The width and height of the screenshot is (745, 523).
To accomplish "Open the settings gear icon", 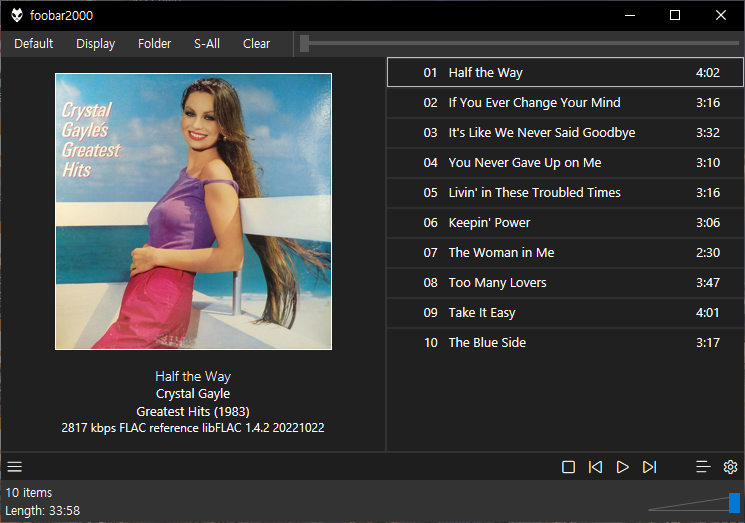I will coord(730,467).
